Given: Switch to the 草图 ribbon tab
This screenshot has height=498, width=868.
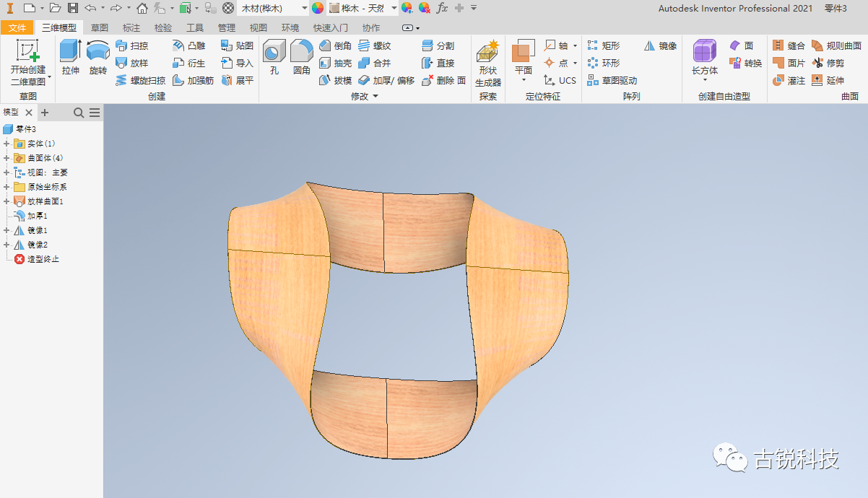Looking at the screenshot, I should click(x=100, y=27).
